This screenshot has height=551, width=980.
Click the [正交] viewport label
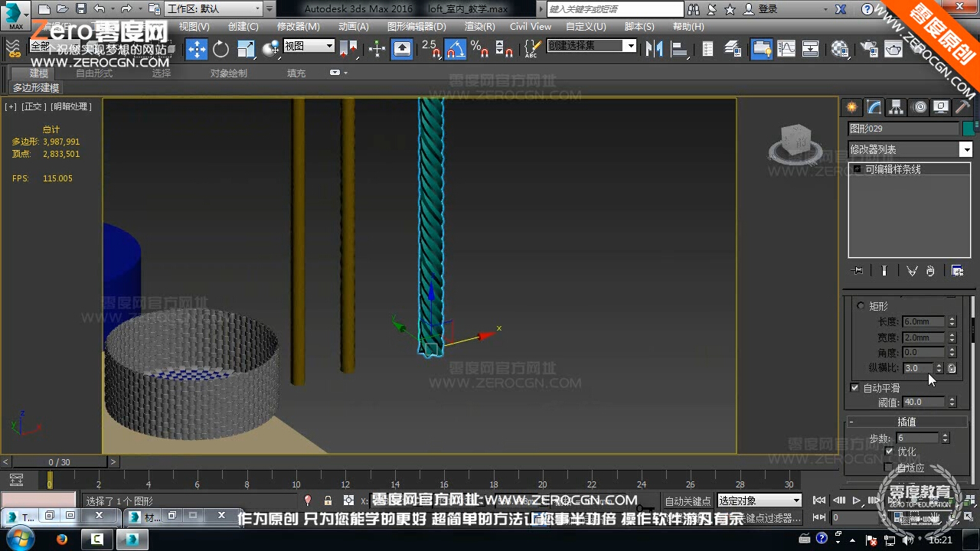click(x=34, y=106)
